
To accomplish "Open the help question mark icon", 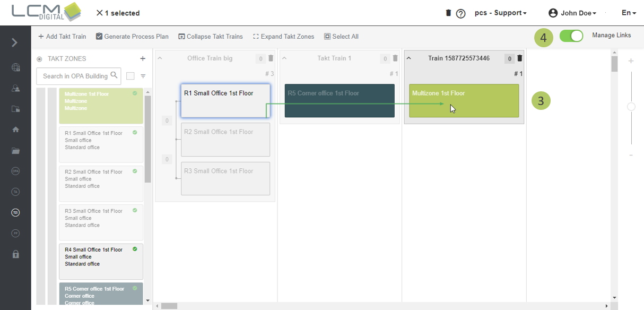I will pos(460,13).
